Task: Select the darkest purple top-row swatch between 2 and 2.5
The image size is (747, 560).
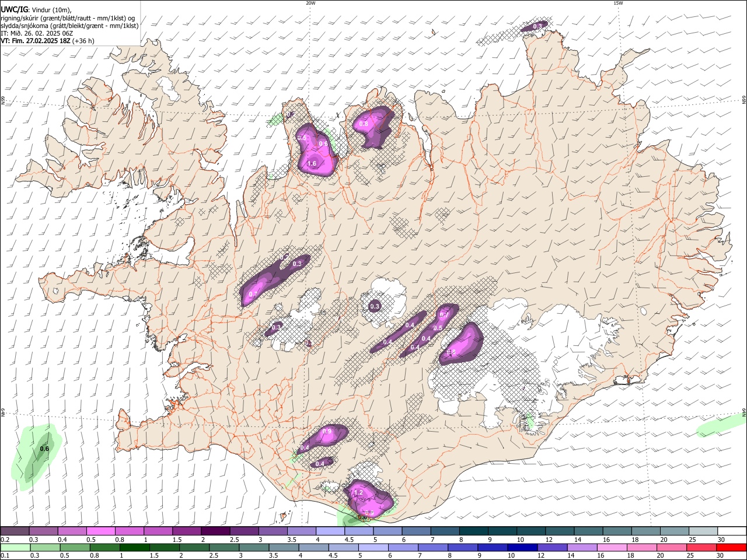Action: click(x=215, y=531)
